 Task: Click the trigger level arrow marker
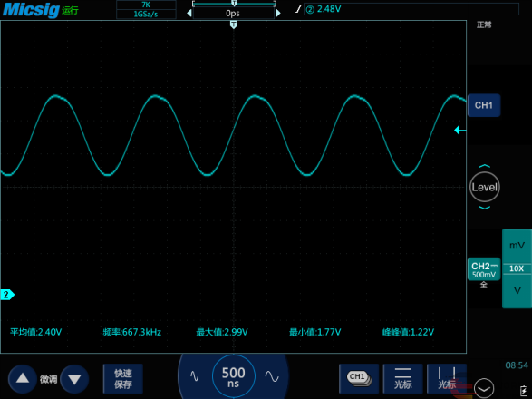[x=459, y=130]
